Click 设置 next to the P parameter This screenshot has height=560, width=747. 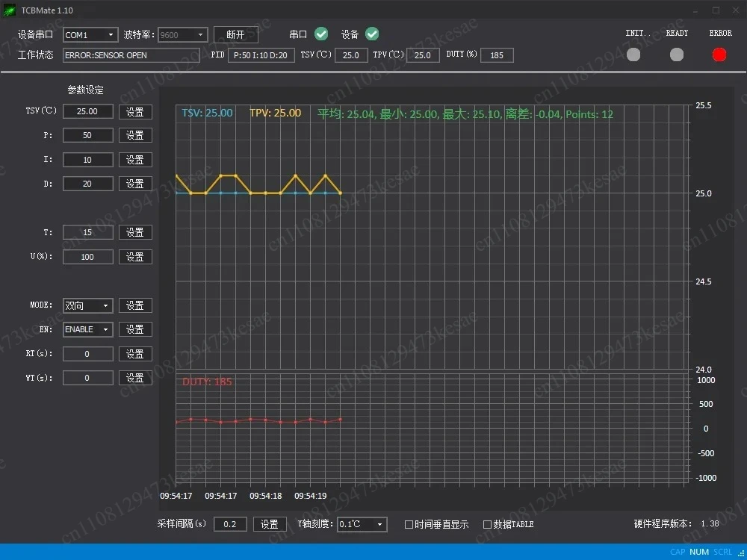coord(135,135)
